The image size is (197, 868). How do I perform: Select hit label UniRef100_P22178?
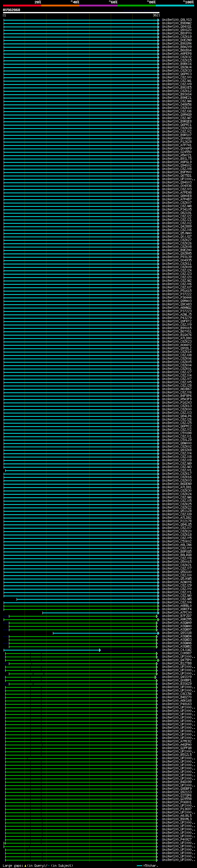click(x=177, y=521)
